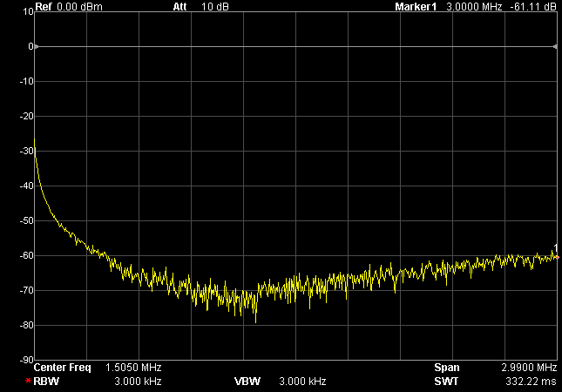Click the -30 y-axis scale label
562x392 pixels.
pos(26,151)
